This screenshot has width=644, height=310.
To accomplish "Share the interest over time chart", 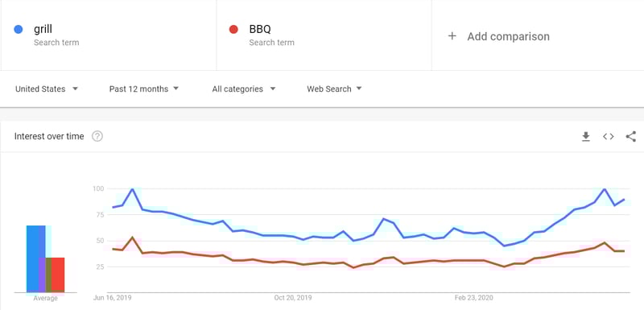I will pos(631,137).
